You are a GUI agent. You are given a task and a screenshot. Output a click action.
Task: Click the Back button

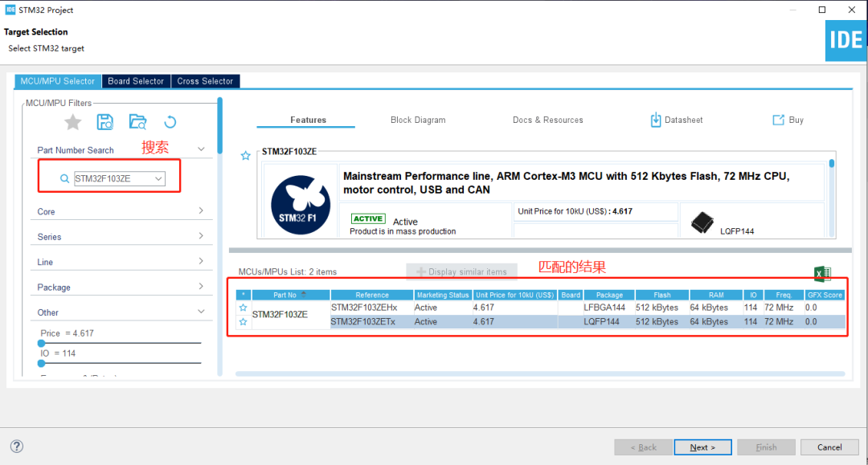(643, 447)
